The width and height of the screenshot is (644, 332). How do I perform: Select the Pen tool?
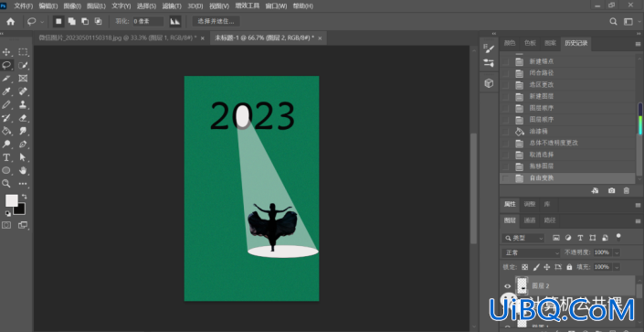tap(23, 144)
